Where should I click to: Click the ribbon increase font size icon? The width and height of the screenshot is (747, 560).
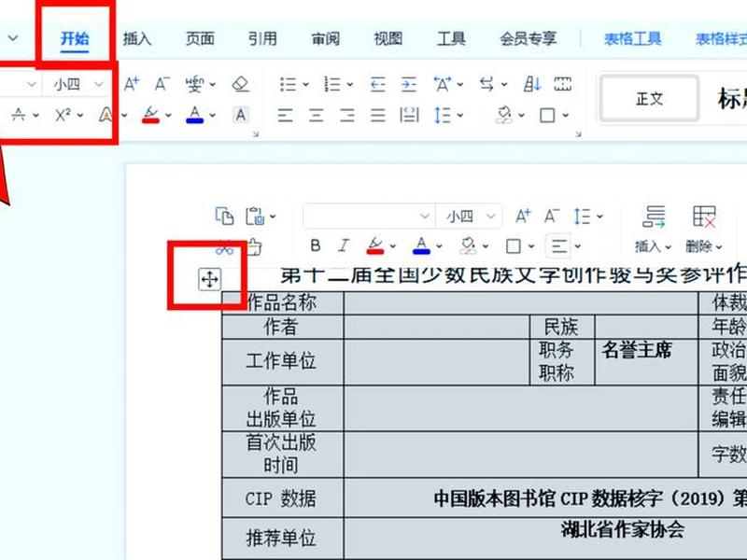(x=132, y=84)
